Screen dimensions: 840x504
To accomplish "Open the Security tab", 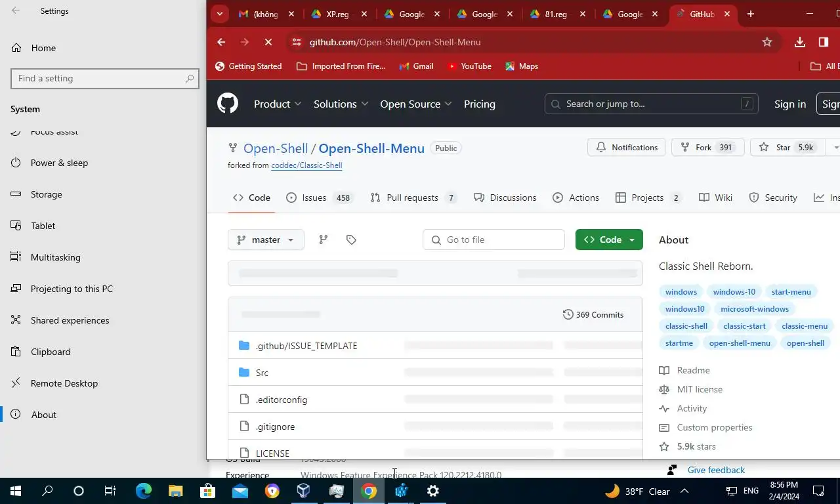I will click(773, 198).
